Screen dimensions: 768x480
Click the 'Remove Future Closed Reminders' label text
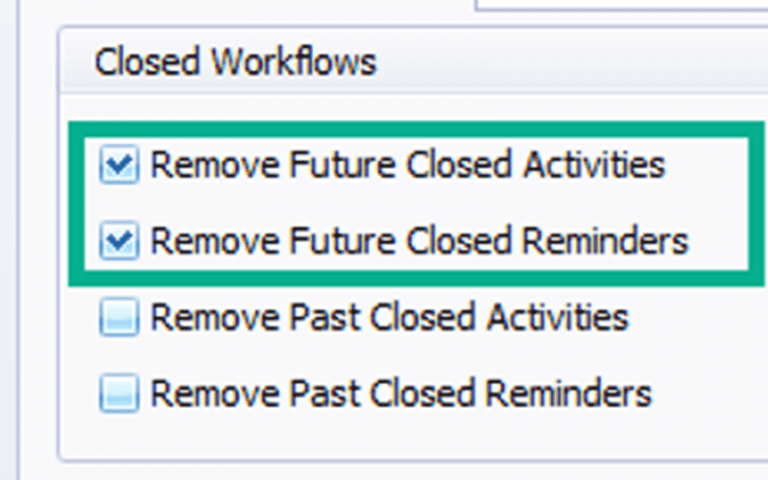419,241
